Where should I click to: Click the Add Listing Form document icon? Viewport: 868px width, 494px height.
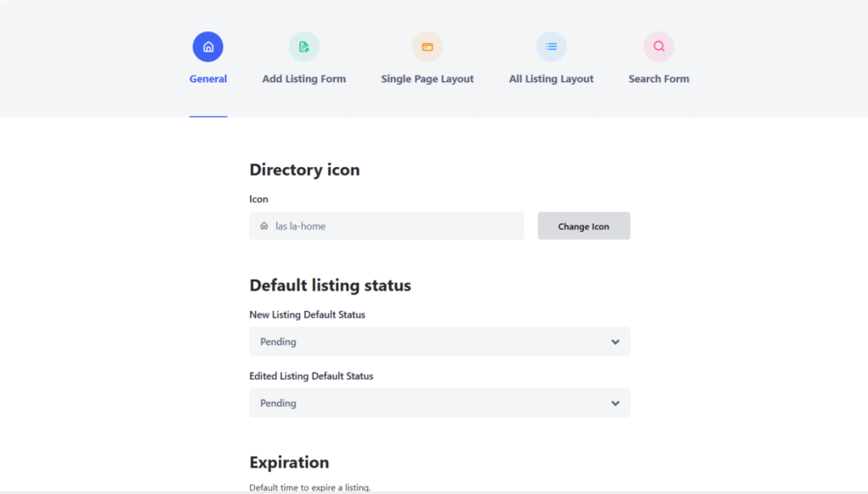coord(303,47)
